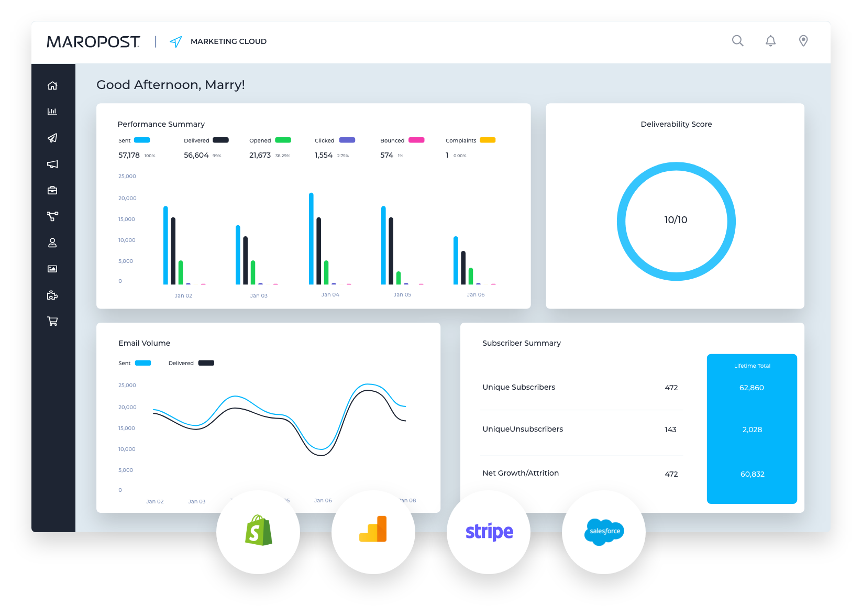Open the megaphone icon in sidebar
Image resolution: width=862 pixels, height=616 pixels.
pos(52,164)
